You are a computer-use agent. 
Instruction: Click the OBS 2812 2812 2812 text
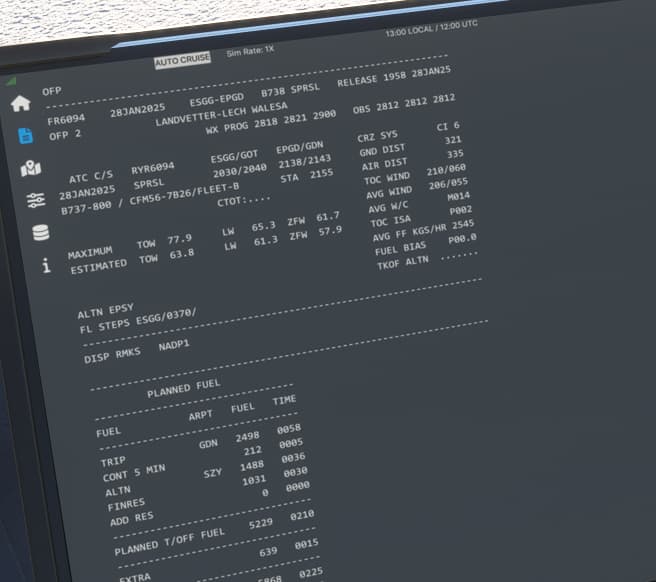click(404, 104)
